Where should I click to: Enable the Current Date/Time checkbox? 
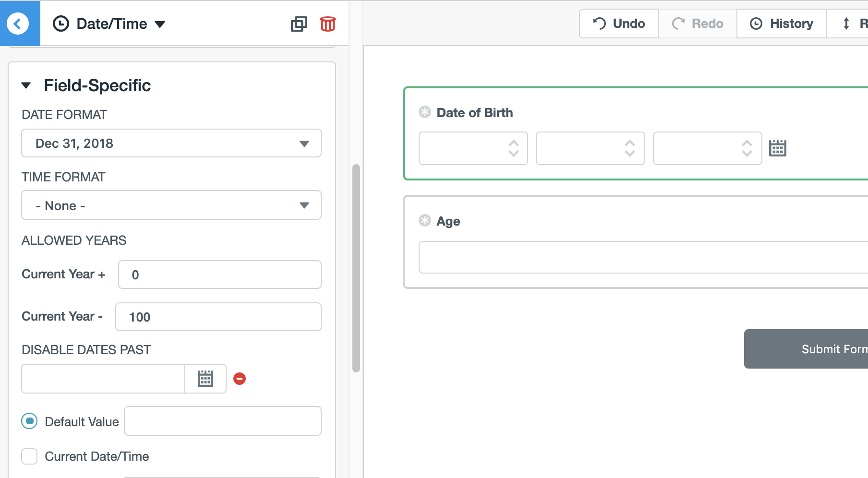pos(29,456)
